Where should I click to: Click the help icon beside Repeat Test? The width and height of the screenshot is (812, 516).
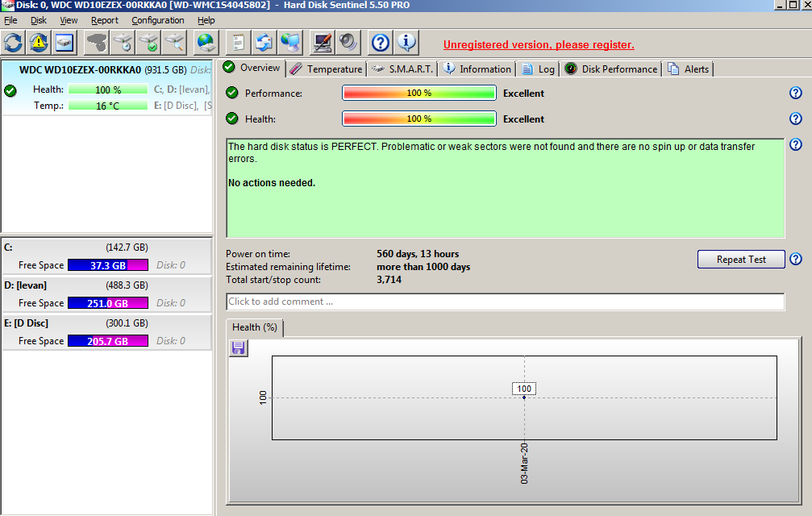(x=796, y=259)
